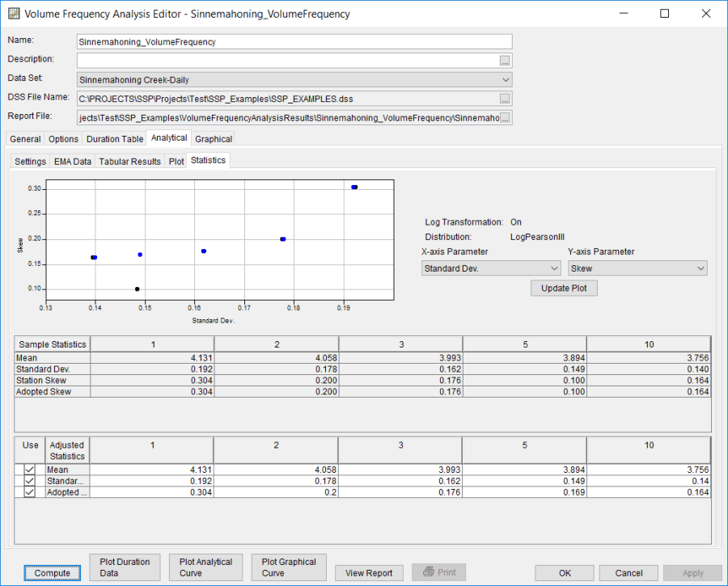Browse for the DSS file with ellipsis button
This screenshot has height=586, width=728.
pyautogui.click(x=505, y=99)
